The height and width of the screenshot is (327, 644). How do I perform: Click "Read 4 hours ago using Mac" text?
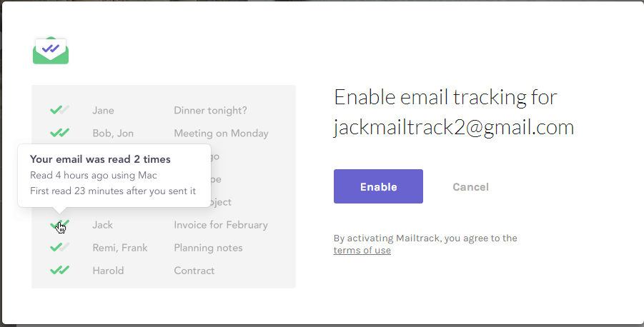93,175
